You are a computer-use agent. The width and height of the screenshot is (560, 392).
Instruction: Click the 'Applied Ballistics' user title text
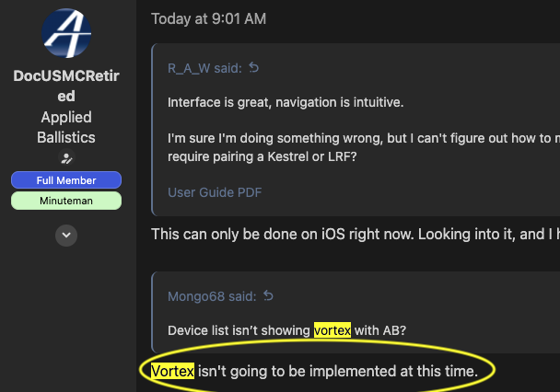pyautogui.click(x=66, y=127)
